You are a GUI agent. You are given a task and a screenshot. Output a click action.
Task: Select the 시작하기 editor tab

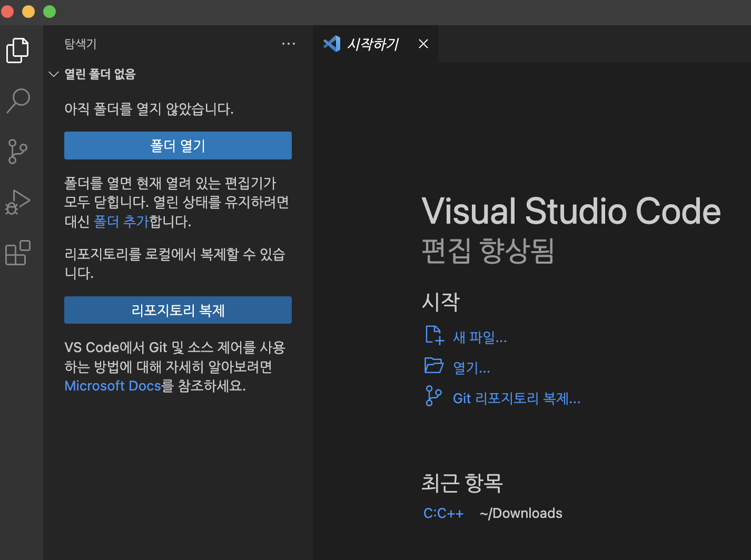(375, 44)
